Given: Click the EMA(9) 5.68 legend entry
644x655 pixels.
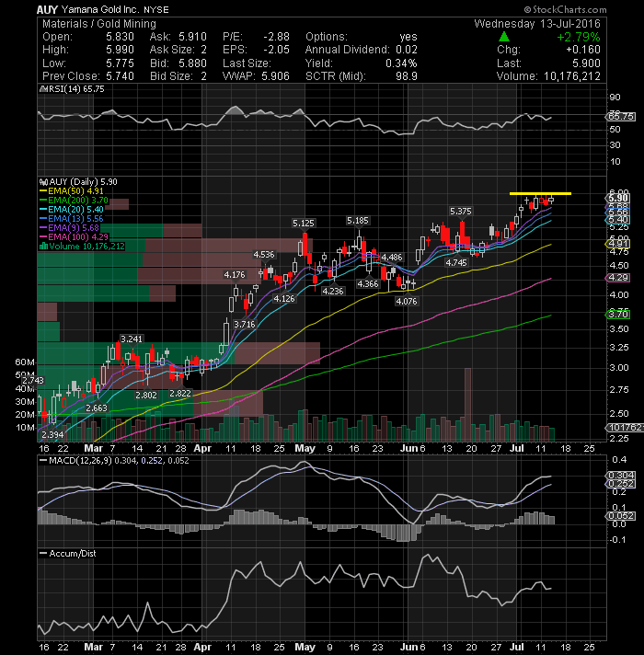Looking at the screenshot, I should click(73, 227).
